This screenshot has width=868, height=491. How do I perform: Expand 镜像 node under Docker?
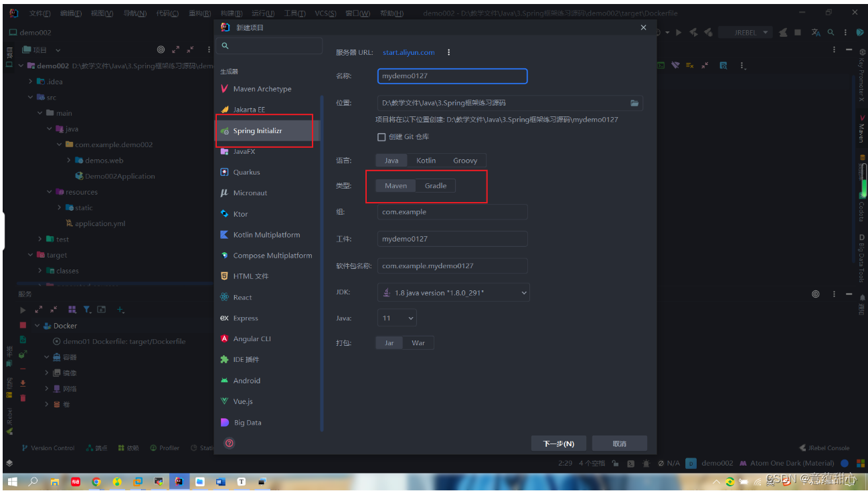coord(47,373)
